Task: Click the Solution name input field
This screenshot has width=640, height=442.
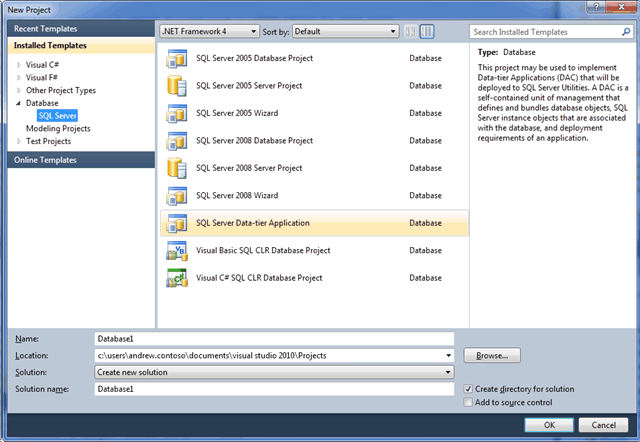Action: tap(274, 389)
